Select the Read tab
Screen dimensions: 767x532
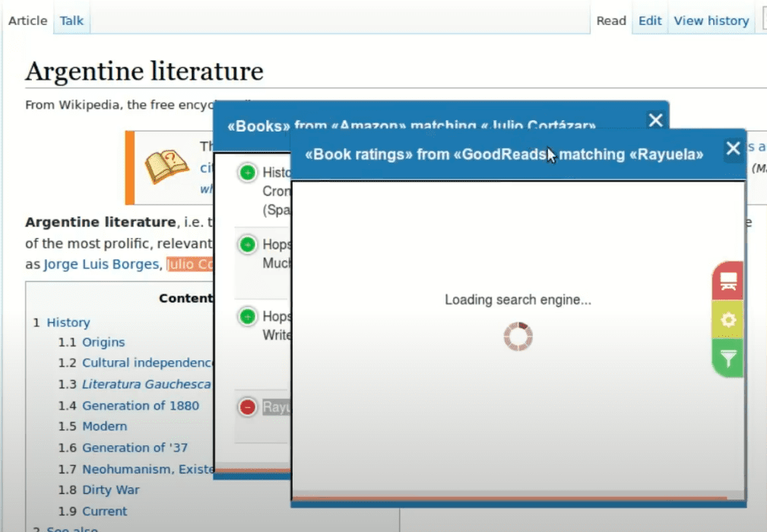click(611, 21)
